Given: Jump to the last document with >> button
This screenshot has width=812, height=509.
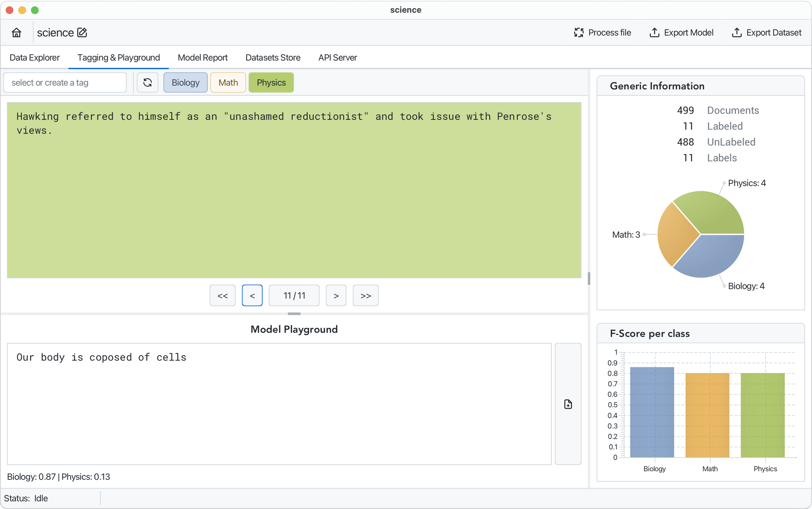Looking at the screenshot, I should click(x=365, y=295).
